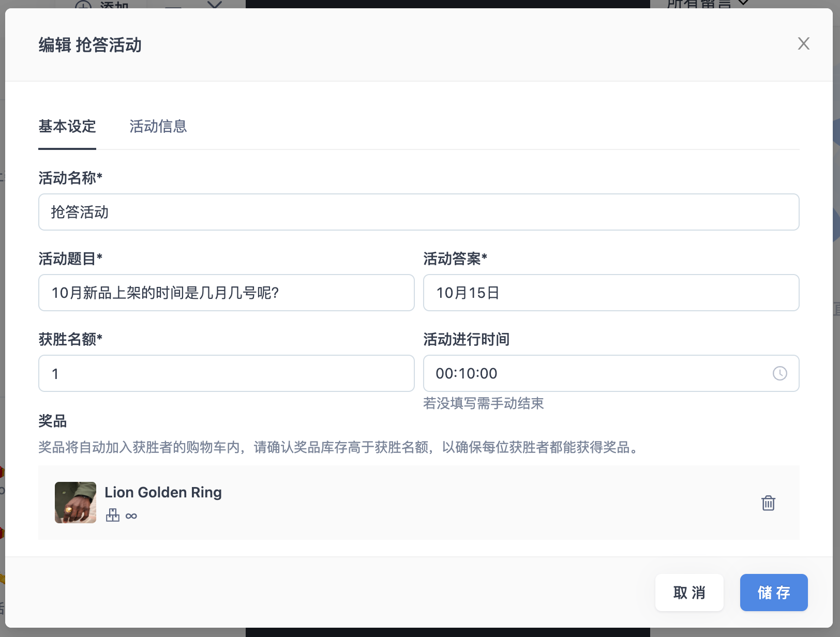The width and height of the screenshot is (840, 637).
Task: Click the 奖品 section heading
Action: point(53,421)
